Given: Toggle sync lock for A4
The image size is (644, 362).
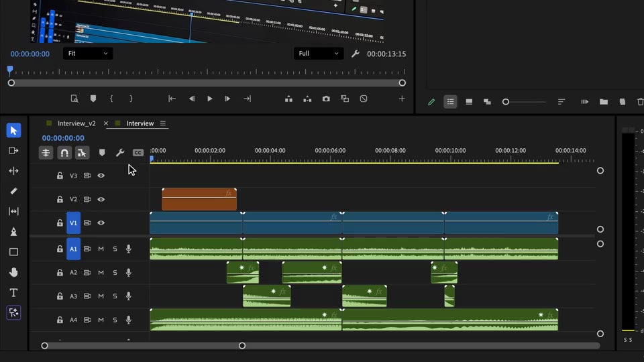Looking at the screenshot, I should point(87,320).
